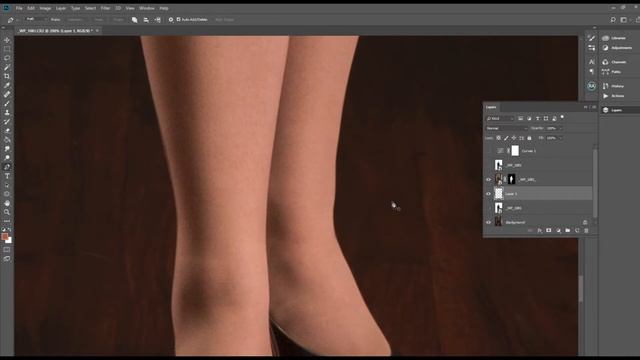Toggle lock position icon

(514, 138)
